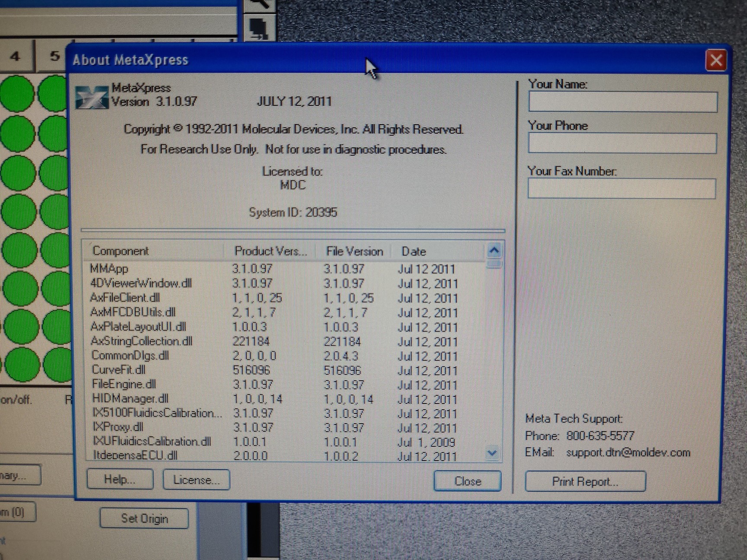This screenshot has height=560, width=747.
Task: Click the Date column header
Action: tap(414, 251)
